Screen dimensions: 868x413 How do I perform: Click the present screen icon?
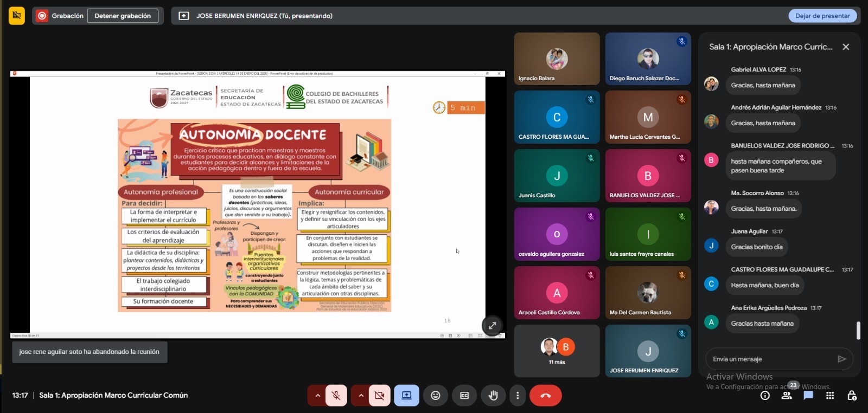406,396
